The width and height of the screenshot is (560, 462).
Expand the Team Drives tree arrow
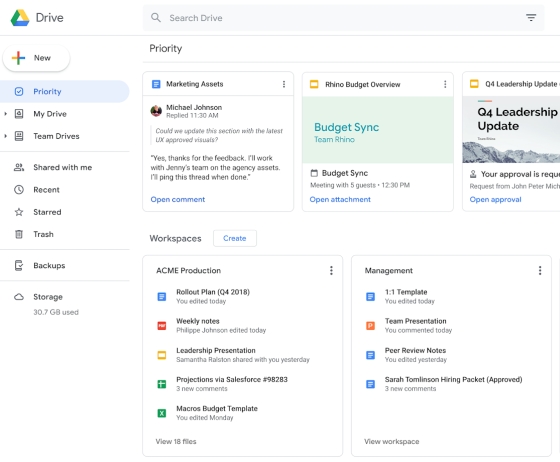[x=5, y=136]
